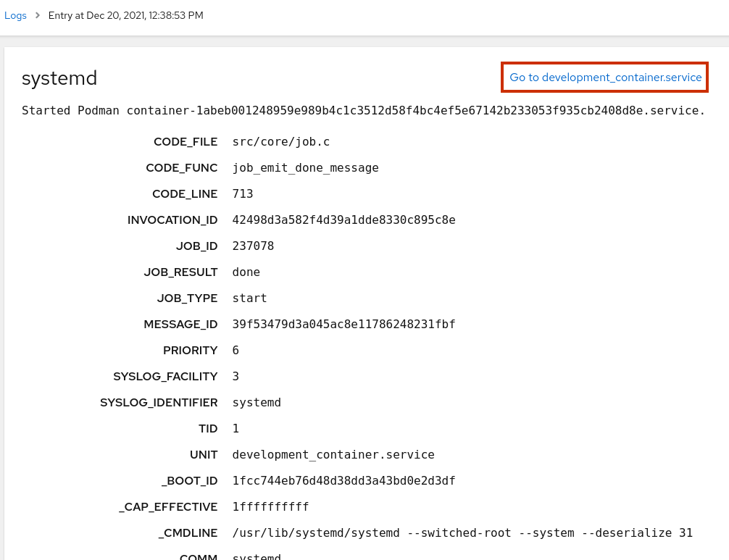The image size is (729, 560).
Task: Click the job_emit_done_message function value
Action: [x=305, y=168]
